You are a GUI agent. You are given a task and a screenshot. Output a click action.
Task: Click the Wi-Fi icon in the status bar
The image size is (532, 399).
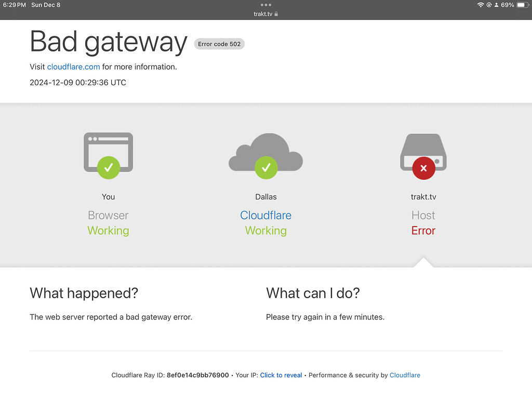coord(481,5)
